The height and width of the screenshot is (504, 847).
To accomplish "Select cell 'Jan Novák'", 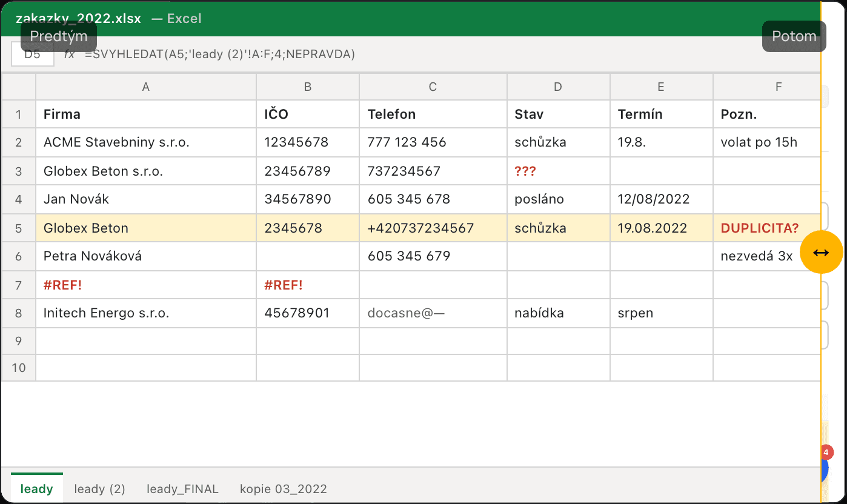I will pyautogui.click(x=146, y=199).
